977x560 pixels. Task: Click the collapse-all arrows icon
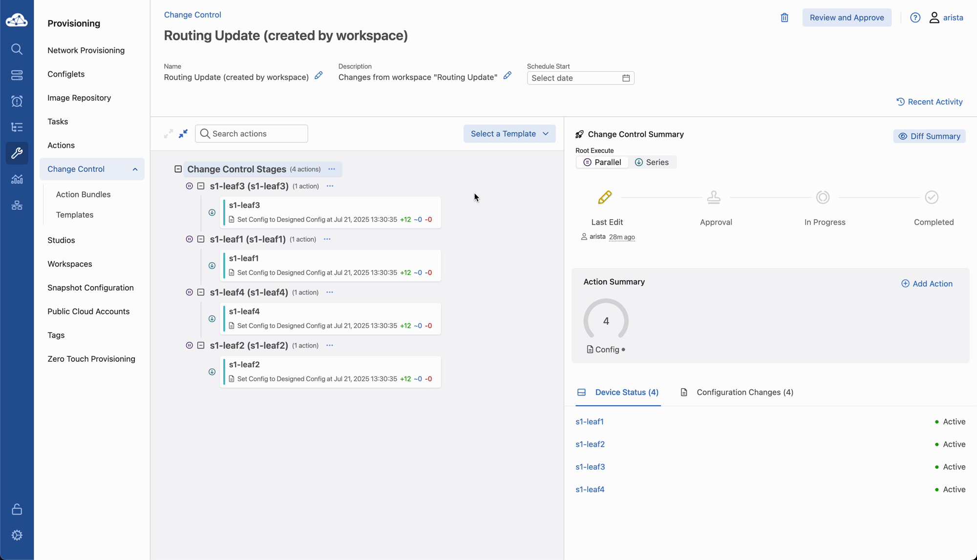(x=183, y=134)
